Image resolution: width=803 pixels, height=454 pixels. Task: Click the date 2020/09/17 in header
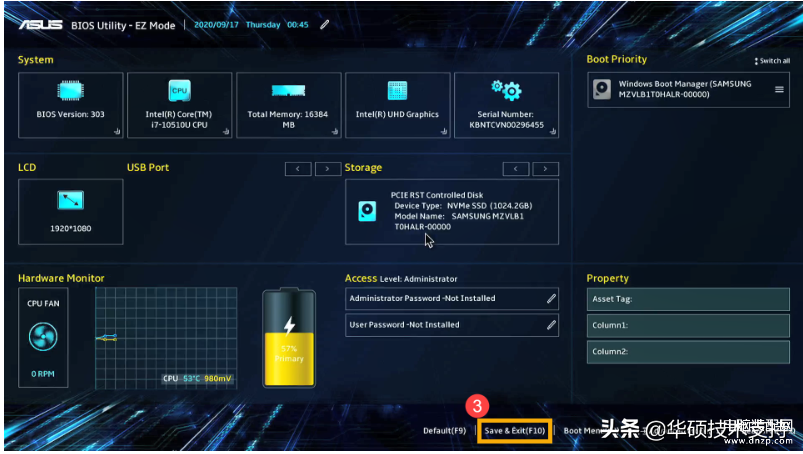[x=216, y=25]
